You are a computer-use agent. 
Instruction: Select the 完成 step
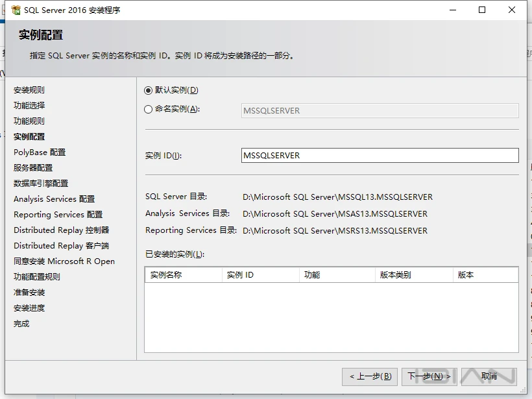coord(21,324)
